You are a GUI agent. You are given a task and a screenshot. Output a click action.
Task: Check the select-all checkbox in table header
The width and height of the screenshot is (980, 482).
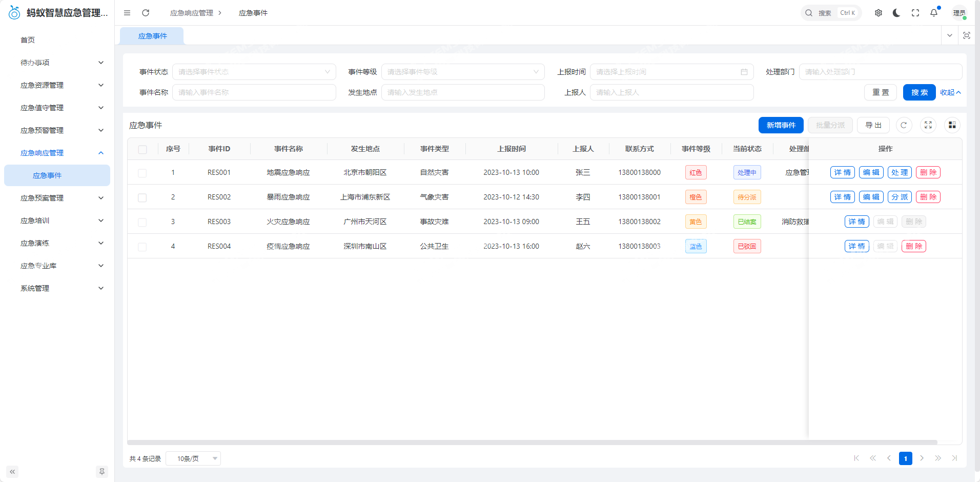pyautogui.click(x=142, y=149)
